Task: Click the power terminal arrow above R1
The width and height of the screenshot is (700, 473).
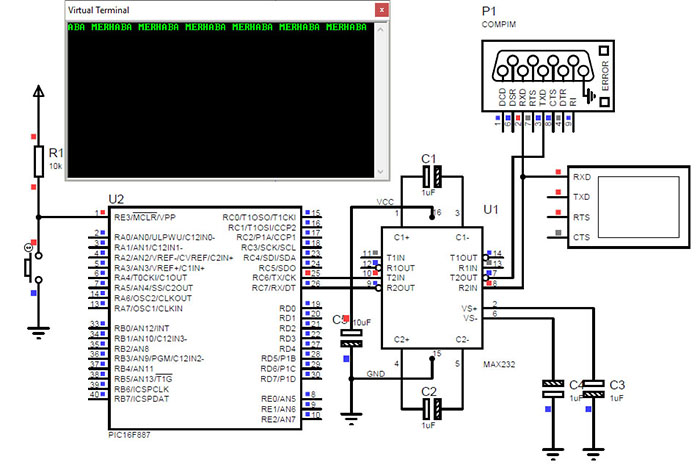Action: pos(39,94)
